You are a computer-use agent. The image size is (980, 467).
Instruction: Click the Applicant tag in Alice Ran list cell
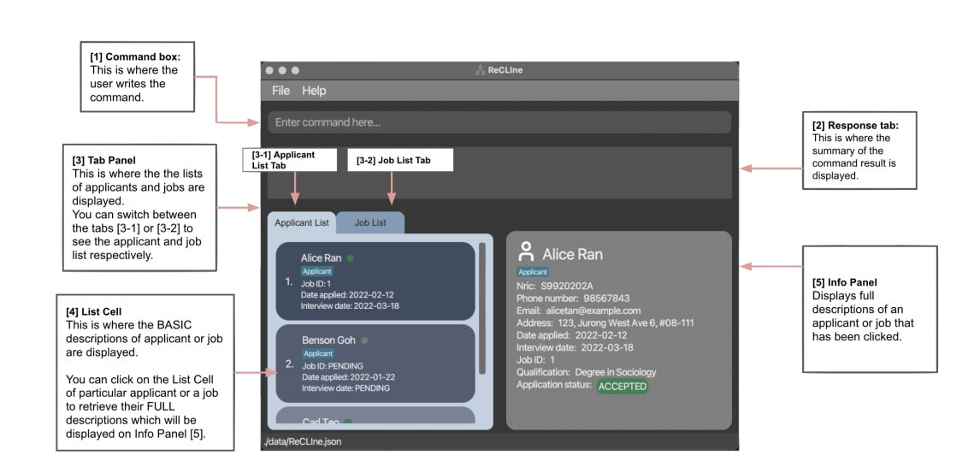pyautogui.click(x=317, y=271)
